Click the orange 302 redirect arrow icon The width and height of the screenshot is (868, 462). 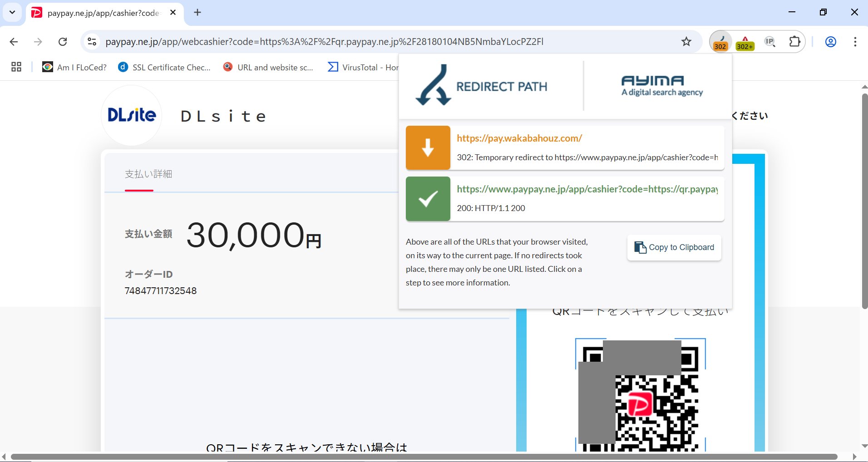click(428, 148)
